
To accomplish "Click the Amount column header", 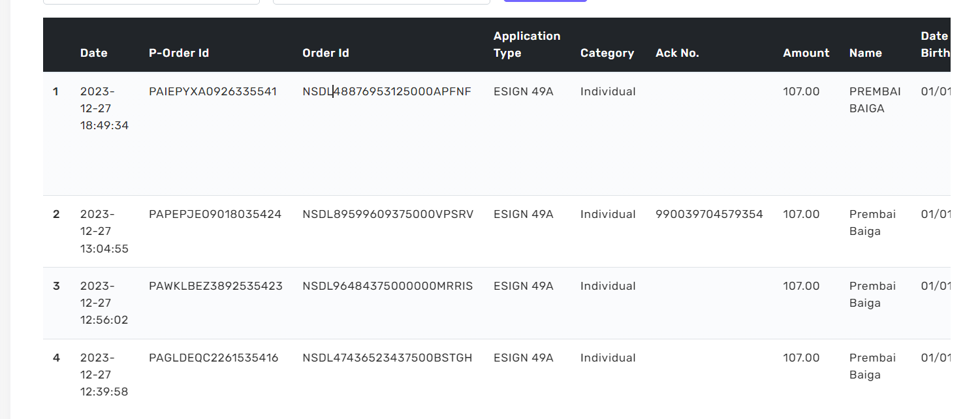I will tap(806, 53).
